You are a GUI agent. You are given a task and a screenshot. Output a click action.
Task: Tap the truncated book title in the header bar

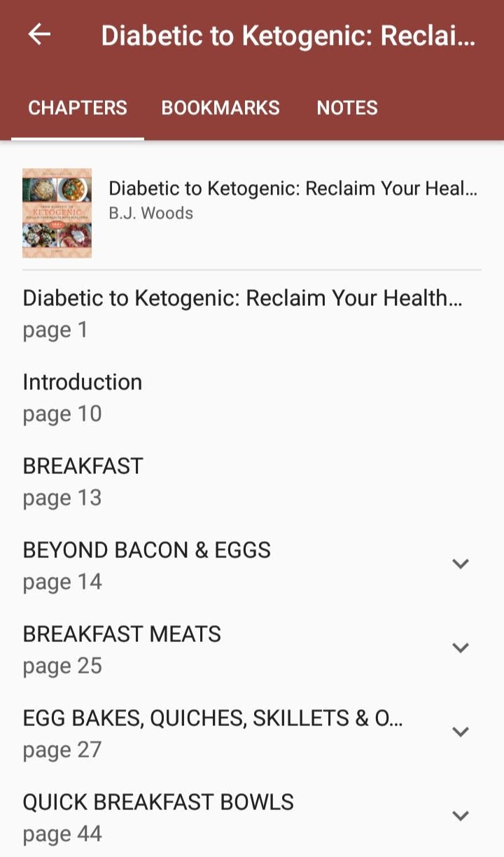[288, 36]
